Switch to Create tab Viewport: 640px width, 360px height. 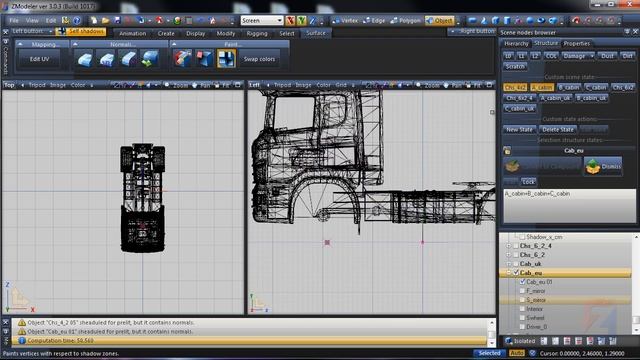(x=166, y=33)
